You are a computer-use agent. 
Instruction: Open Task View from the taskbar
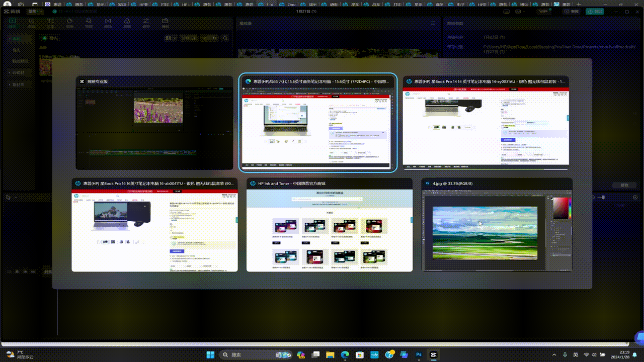(315, 354)
